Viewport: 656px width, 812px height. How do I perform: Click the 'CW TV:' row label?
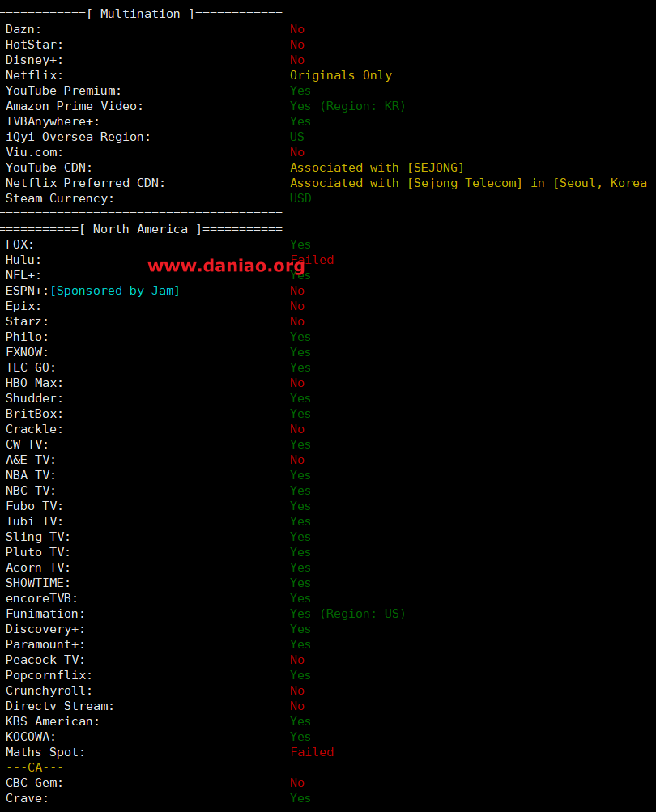27,444
